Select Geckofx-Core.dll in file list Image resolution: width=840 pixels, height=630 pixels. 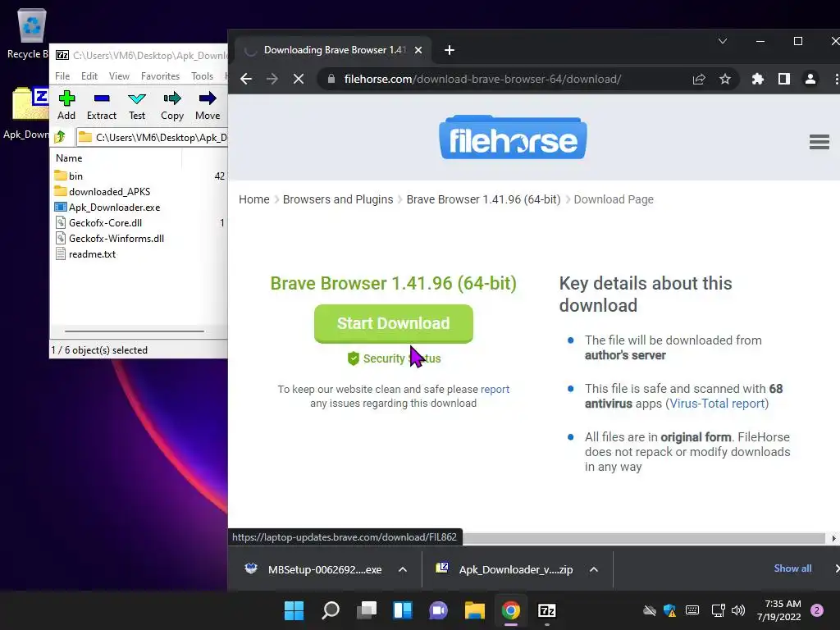click(105, 222)
